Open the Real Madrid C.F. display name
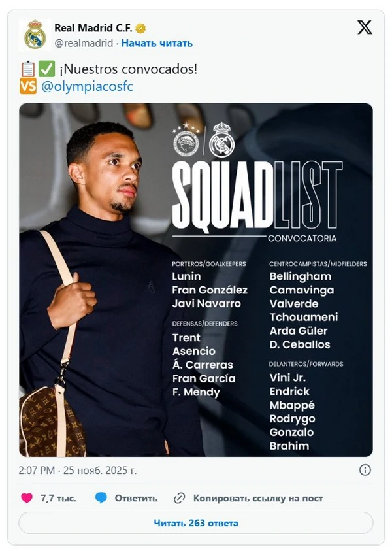This screenshot has width=392, height=551. (93, 28)
